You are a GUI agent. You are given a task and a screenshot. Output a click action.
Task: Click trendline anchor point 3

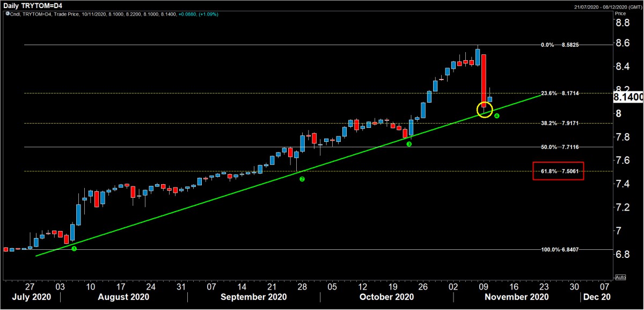(x=409, y=144)
